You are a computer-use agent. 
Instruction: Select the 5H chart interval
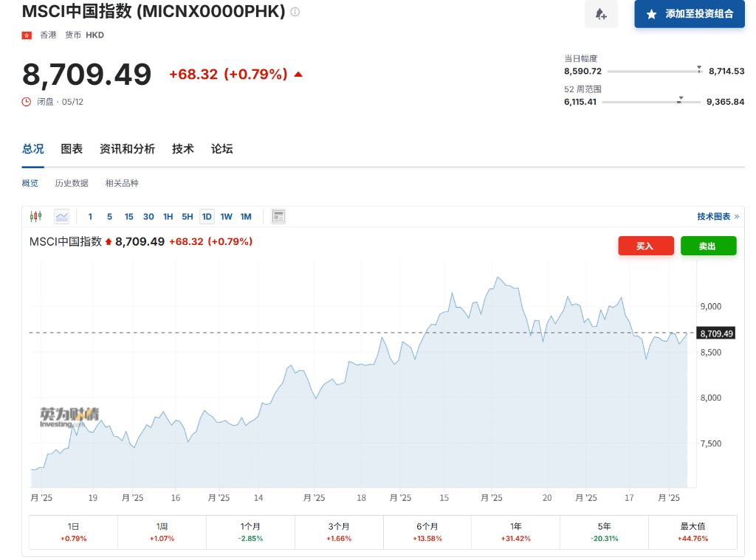(x=188, y=216)
